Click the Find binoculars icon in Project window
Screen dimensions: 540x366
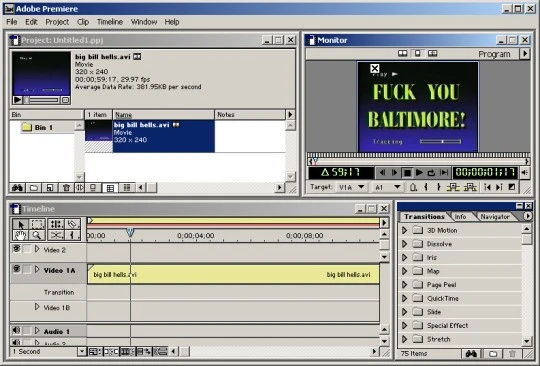(18, 188)
